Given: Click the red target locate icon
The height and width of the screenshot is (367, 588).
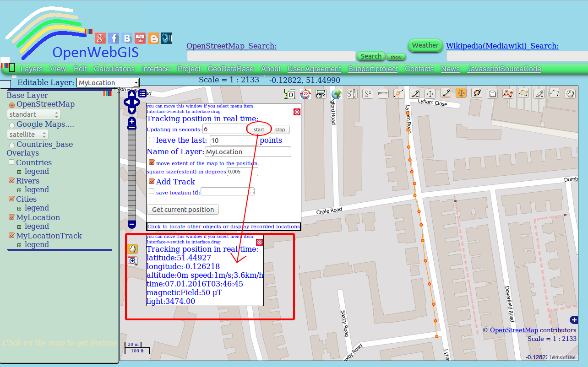Looking at the screenshot, I should tap(305, 94).
